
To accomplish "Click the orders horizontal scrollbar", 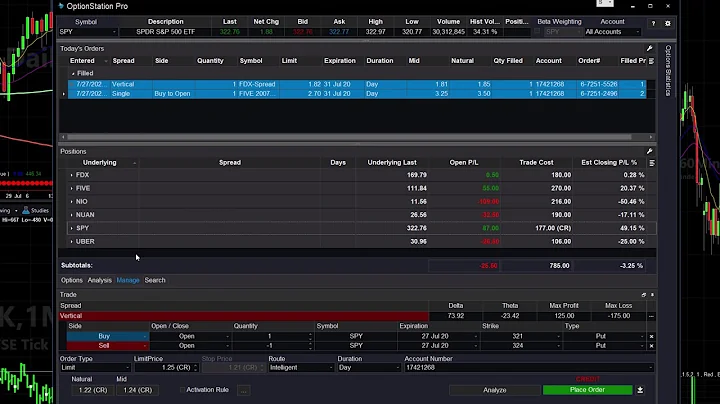I will coord(349,137).
